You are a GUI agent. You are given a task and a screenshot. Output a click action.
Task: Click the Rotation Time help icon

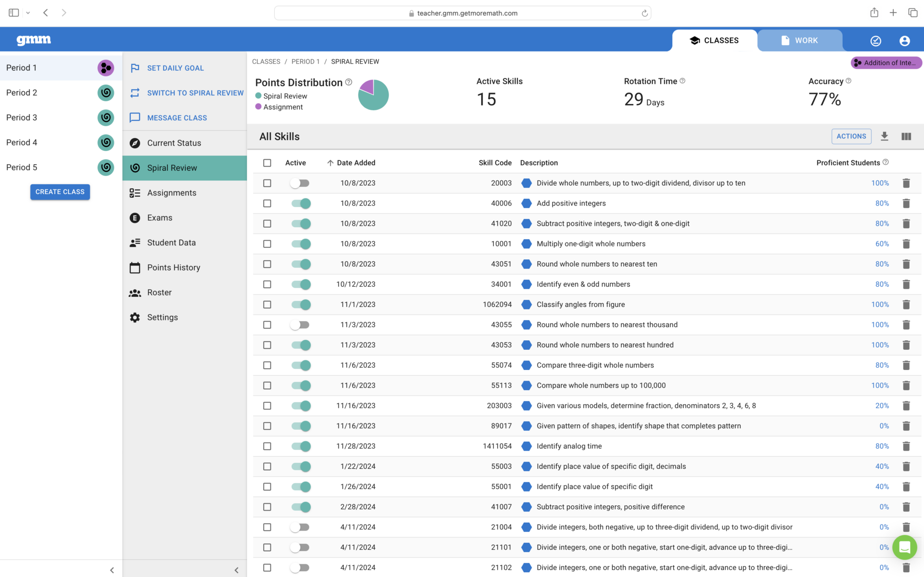tap(682, 81)
